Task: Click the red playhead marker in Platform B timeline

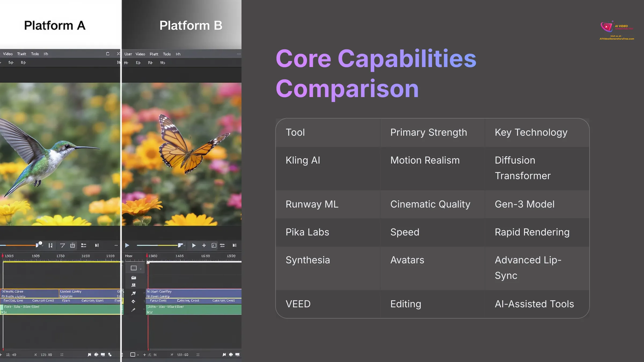Action: pyautogui.click(x=147, y=256)
